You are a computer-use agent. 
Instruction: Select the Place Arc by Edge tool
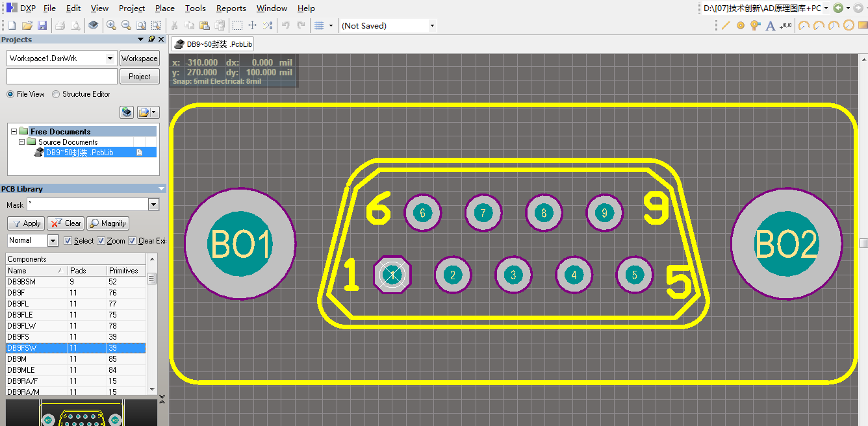coord(819,25)
